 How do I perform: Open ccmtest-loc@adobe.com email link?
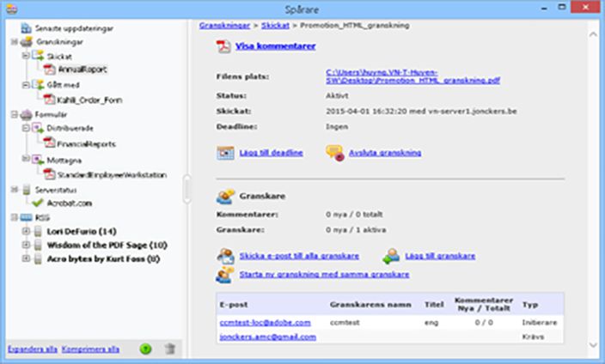coord(265,322)
